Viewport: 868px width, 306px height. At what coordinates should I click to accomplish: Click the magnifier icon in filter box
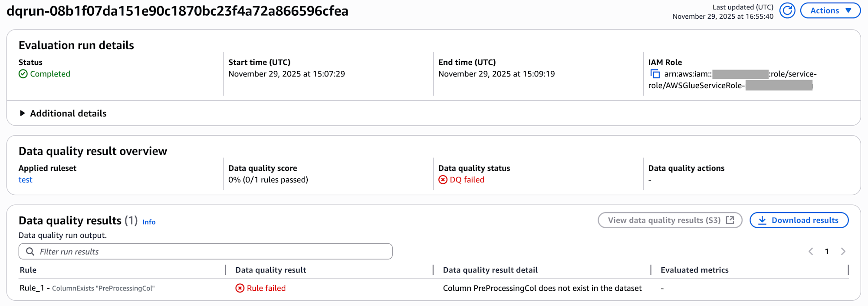30,252
